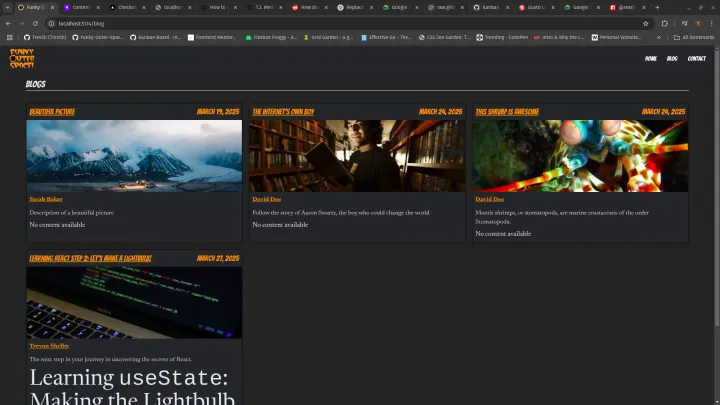Close the Kanban tab

tap(507, 7)
